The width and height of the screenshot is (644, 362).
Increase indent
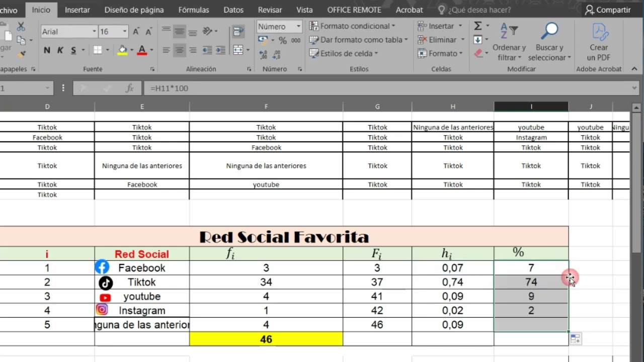click(x=221, y=50)
